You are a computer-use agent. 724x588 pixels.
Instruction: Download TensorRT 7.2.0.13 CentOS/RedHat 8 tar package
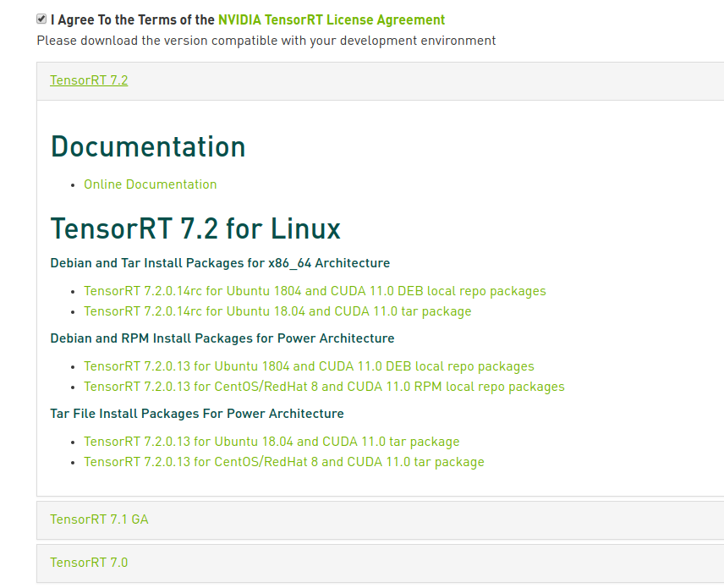(x=284, y=462)
